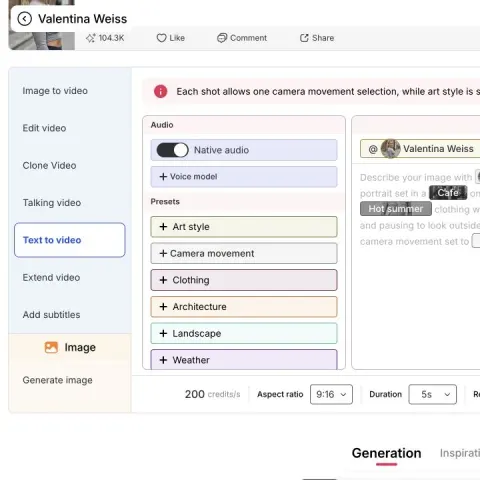The image size is (480, 480).
Task: Click the orange Image section icon
Action: [51, 347]
